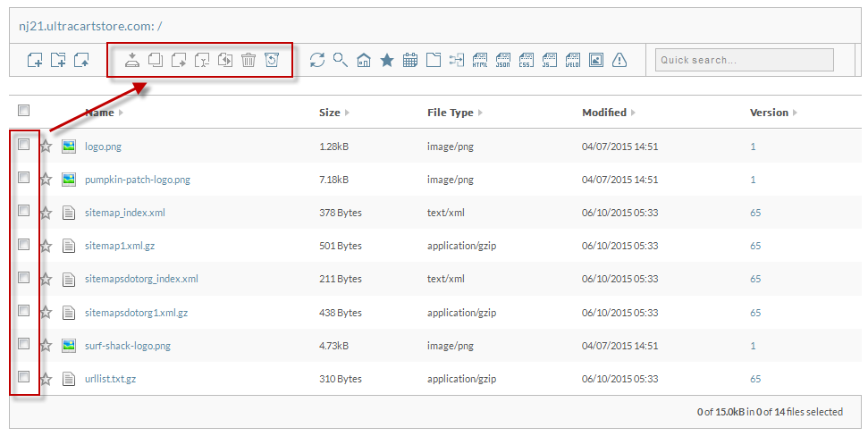Viewport: 868px width, 436px height.
Task: Open the urllist.txt.gz file link
Action: [110, 379]
